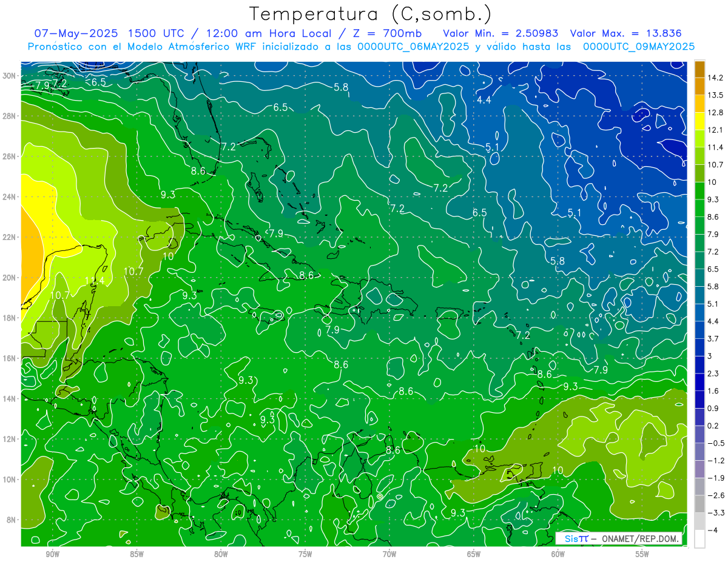This screenshot has width=728, height=562.
Task: Select "Valor Min. = 2.50983" text
Action: pyautogui.click(x=500, y=33)
